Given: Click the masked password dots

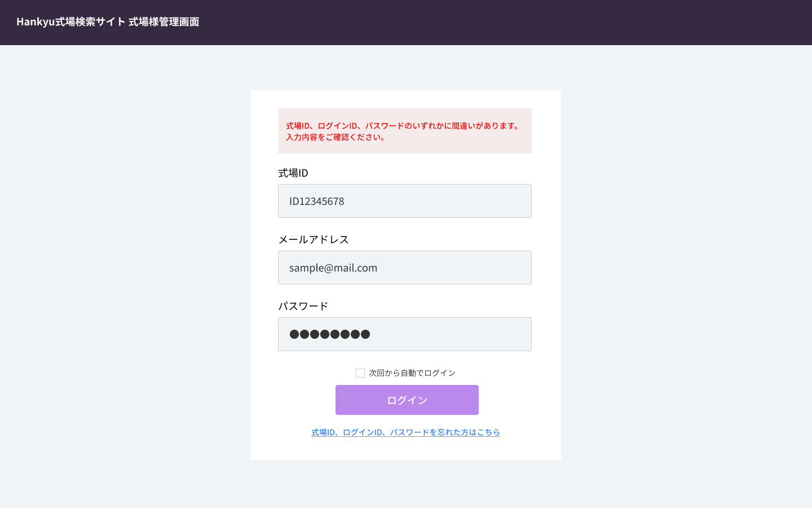Looking at the screenshot, I should [330, 334].
